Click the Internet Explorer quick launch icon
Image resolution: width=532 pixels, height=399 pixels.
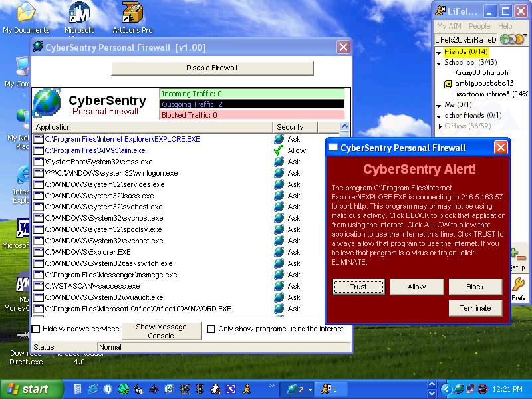click(92, 389)
